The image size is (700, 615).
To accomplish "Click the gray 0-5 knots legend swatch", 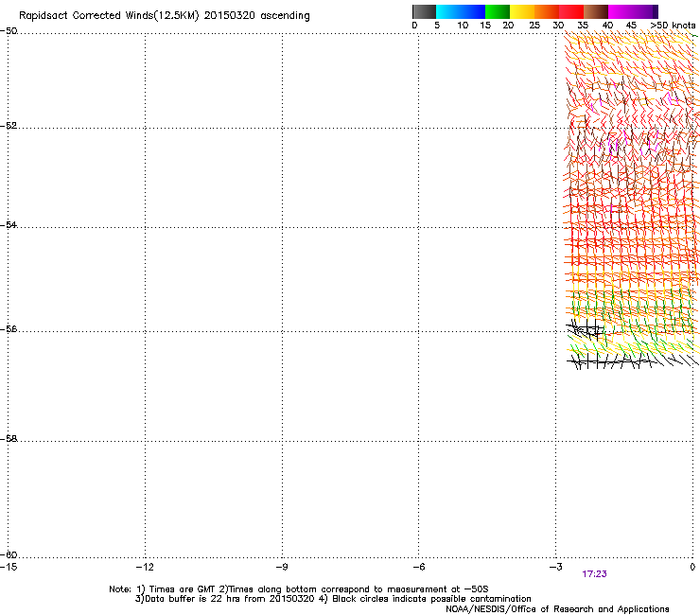I will tap(424, 11).
